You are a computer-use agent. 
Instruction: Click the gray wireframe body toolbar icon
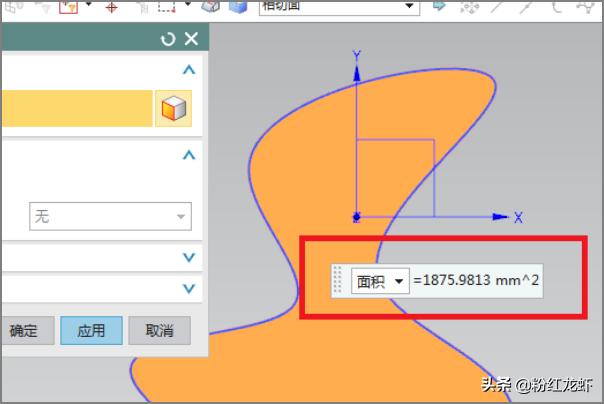pyautogui.click(x=211, y=6)
